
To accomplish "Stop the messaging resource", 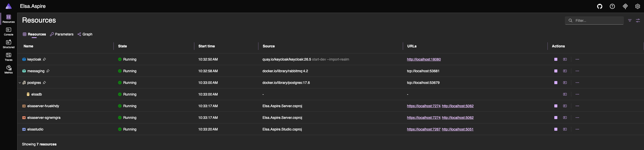I will click(x=556, y=71).
